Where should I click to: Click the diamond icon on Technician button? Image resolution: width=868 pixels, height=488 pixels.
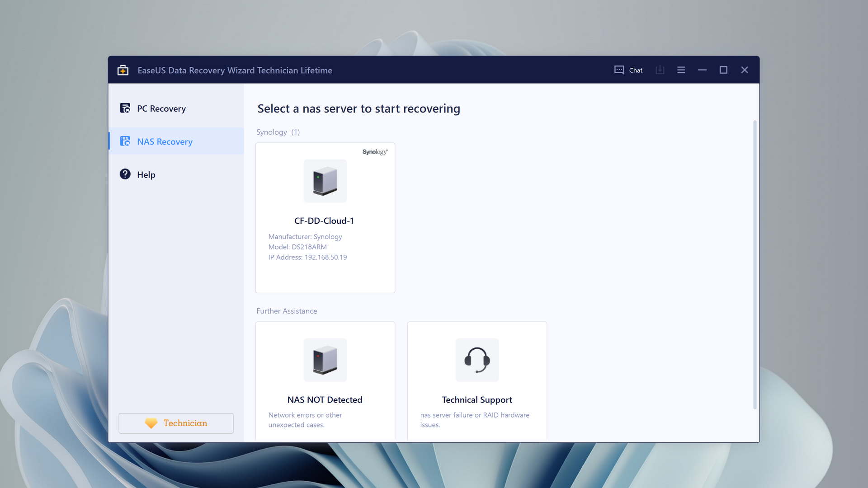point(151,423)
